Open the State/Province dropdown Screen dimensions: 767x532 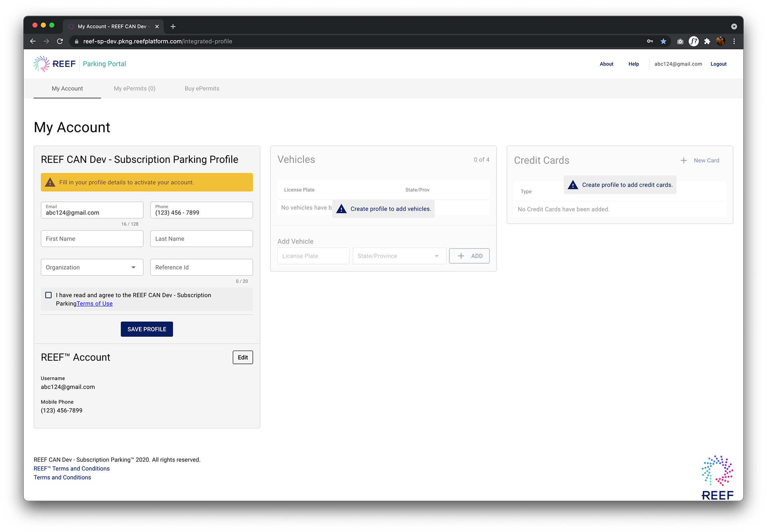click(399, 256)
